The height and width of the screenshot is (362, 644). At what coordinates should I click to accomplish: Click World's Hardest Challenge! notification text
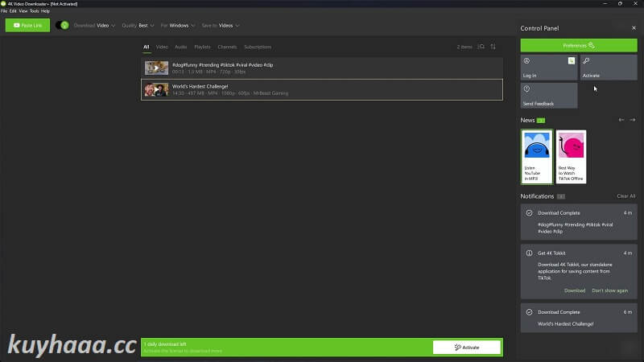click(566, 324)
